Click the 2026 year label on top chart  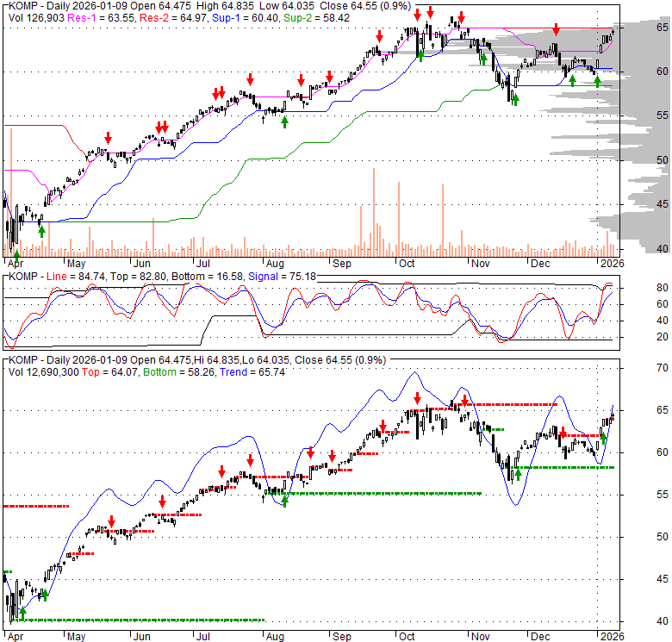tap(612, 264)
